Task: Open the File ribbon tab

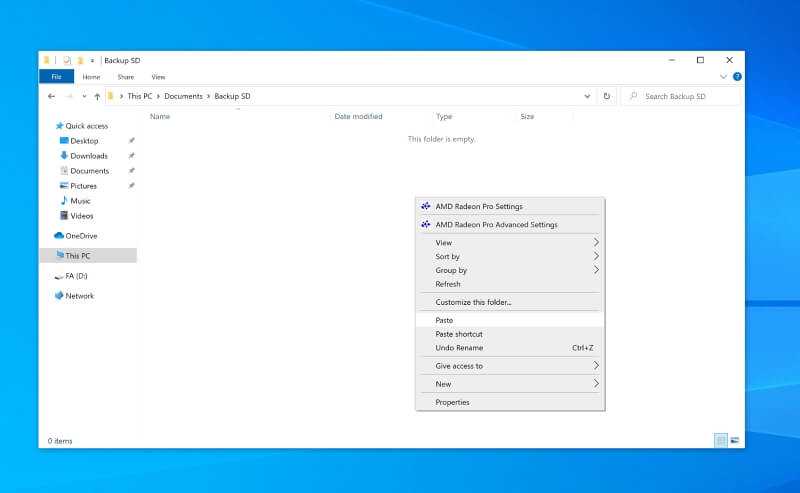Action: click(x=57, y=77)
